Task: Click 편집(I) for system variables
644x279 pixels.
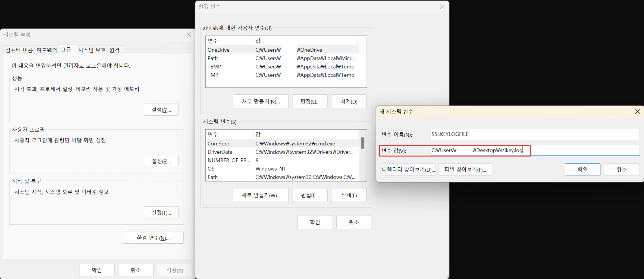Action: click(x=310, y=195)
